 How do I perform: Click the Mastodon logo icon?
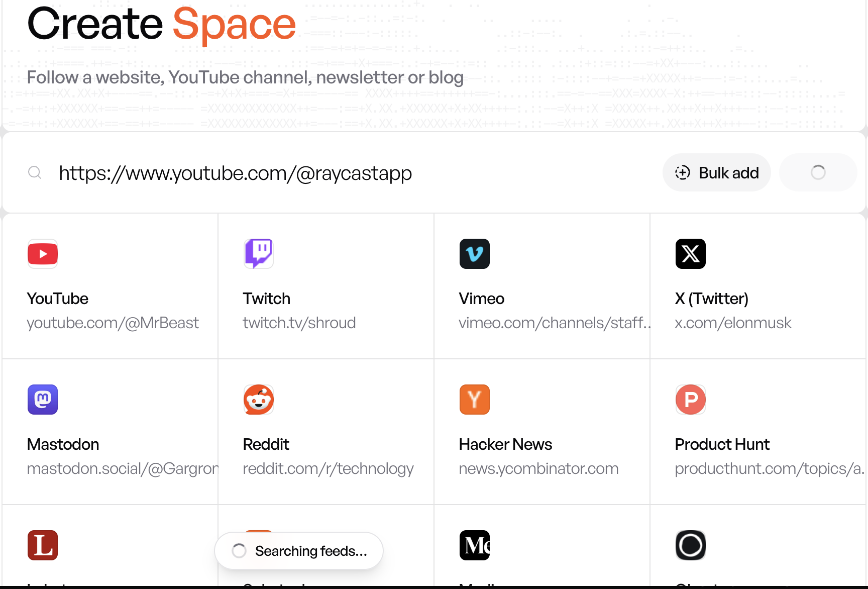point(43,400)
